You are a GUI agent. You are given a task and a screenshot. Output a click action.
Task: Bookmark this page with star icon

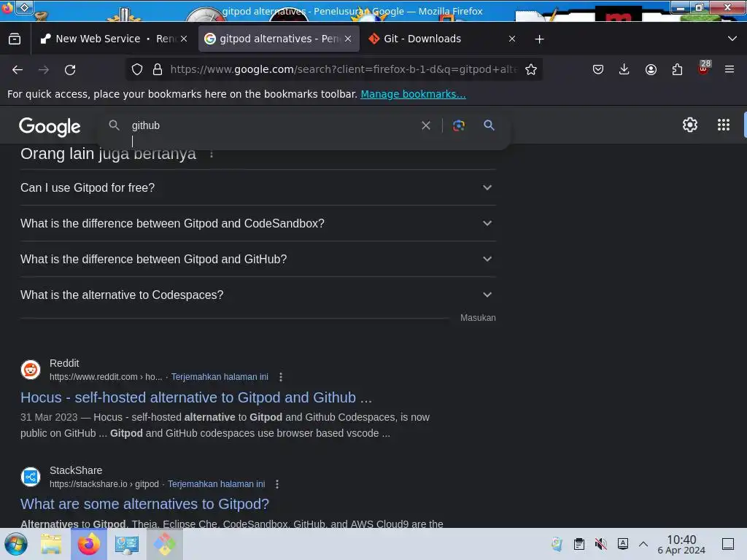pyautogui.click(x=531, y=69)
